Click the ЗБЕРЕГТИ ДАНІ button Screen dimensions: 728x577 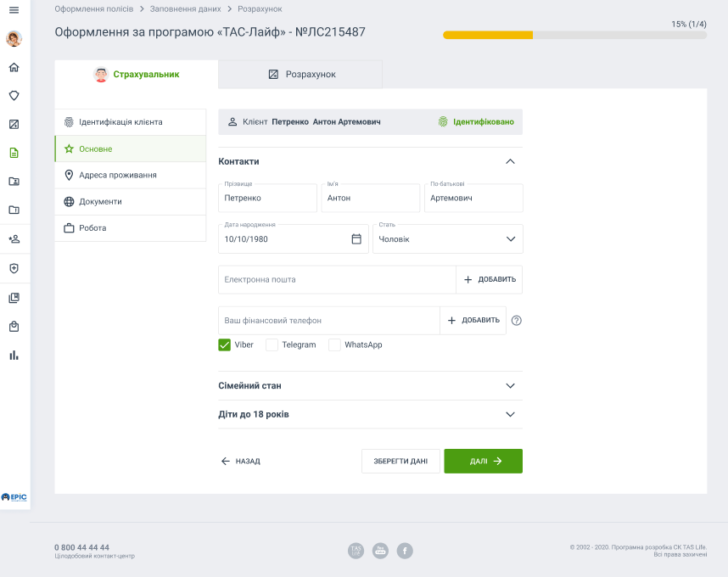coord(400,461)
